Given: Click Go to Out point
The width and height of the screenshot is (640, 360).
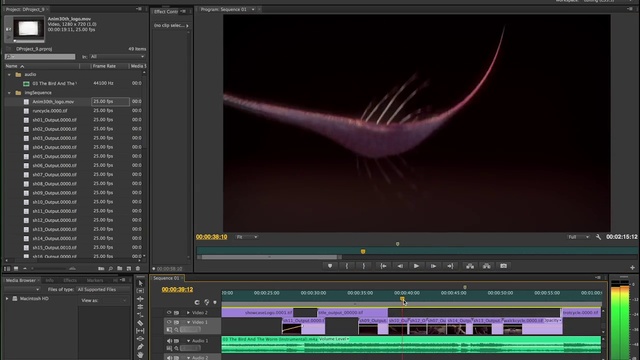Looking at the screenshot, I should tap(450, 266).
